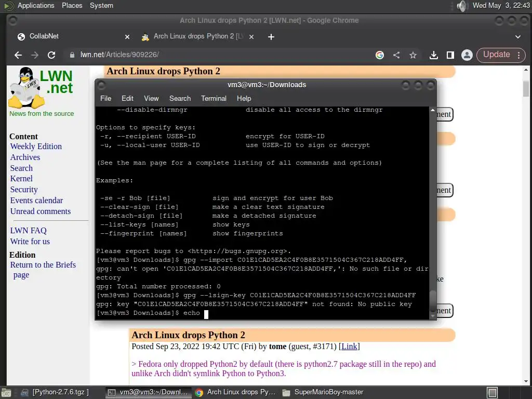Viewport: 532px width, 399px height.
Task: Open Chrome three-dot menu
Action: 519,55
